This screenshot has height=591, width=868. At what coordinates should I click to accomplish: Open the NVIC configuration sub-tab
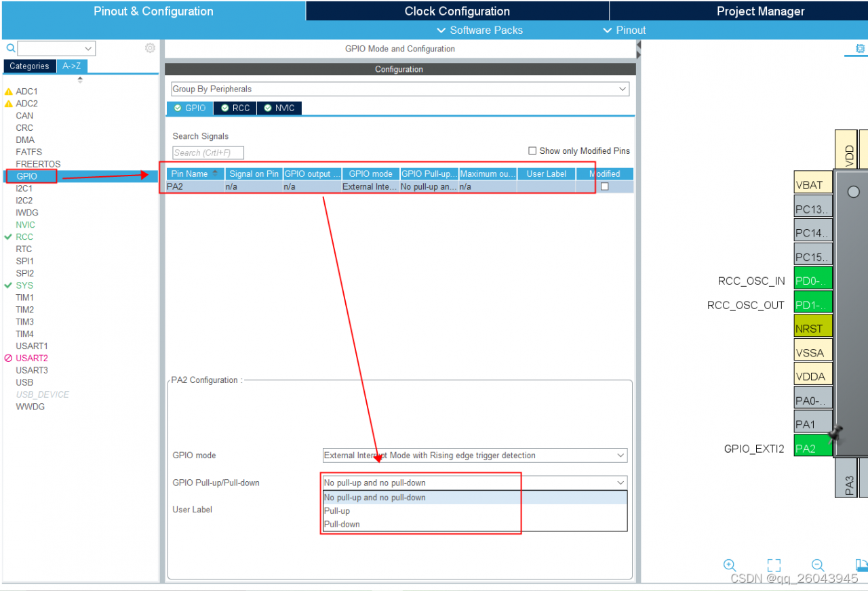279,108
